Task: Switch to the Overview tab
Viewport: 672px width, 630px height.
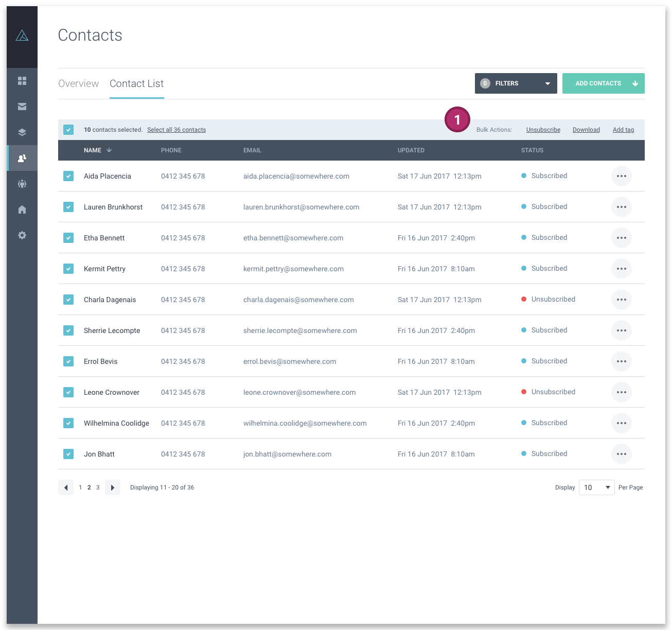Action: [x=78, y=83]
